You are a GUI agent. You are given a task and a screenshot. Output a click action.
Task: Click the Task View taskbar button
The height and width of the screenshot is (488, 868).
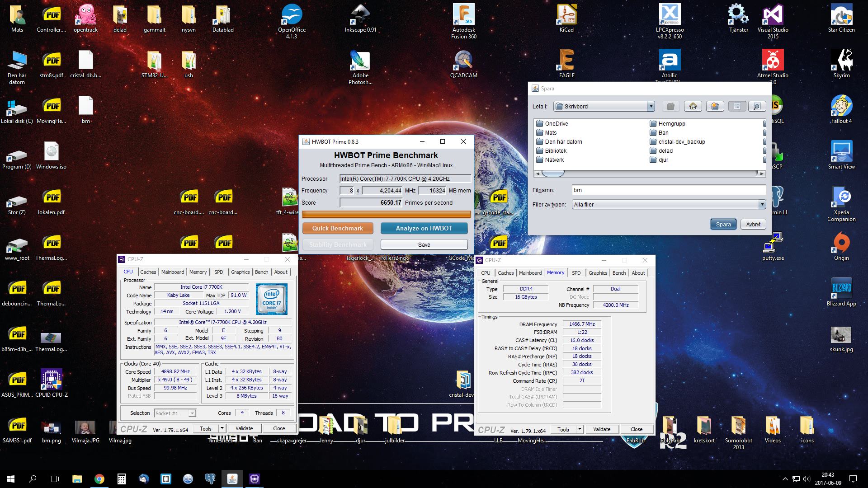tap(54, 479)
